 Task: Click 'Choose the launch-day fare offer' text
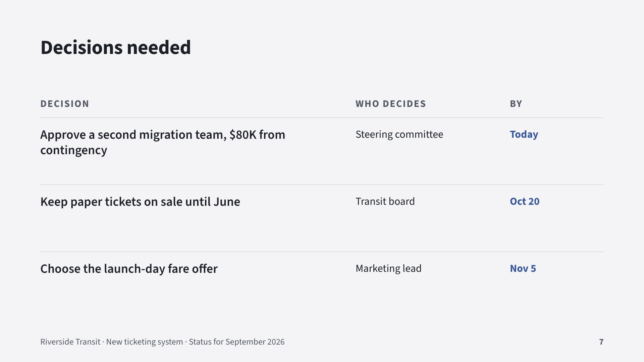coord(129,269)
